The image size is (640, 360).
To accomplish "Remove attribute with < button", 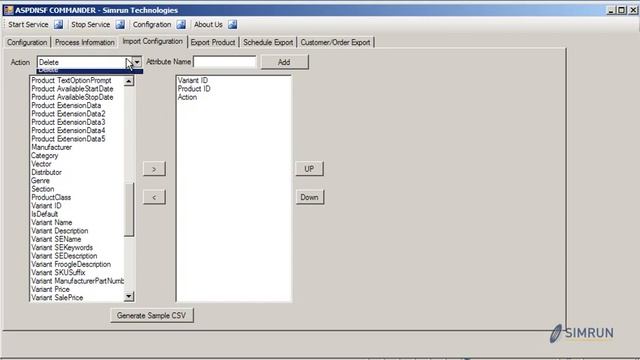I will pos(154,197).
